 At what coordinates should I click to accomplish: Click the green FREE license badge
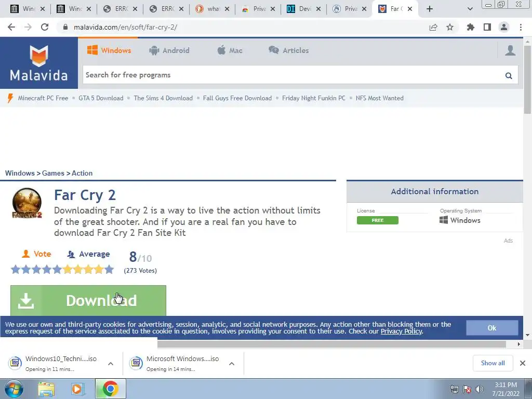tap(378, 220)
